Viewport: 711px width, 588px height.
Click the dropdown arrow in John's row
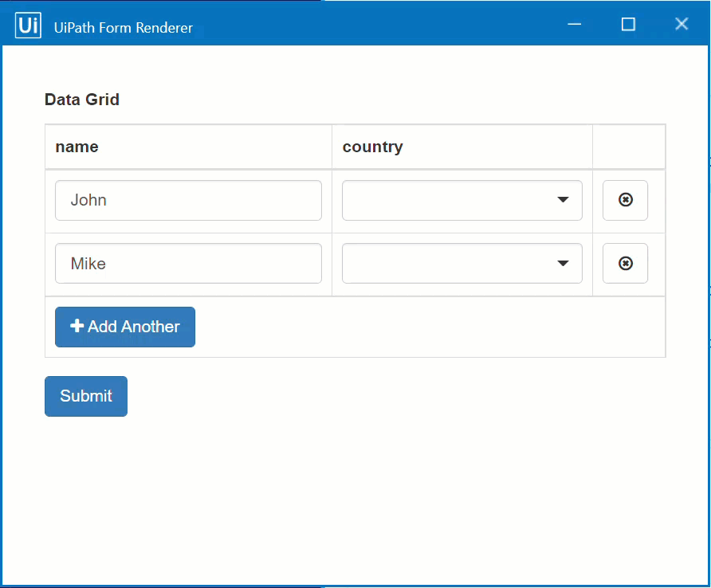[563, 200]
